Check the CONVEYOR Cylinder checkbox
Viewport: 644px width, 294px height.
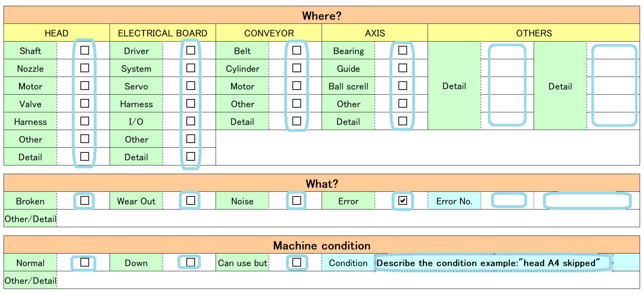[297, 68]
